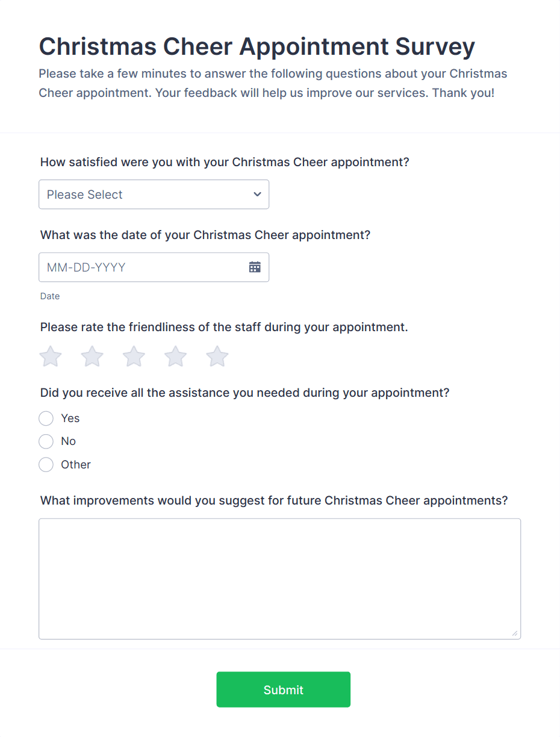
Task: Click the chevron on the satisfaction dropdown
Action: pyautogui.click(x=257, y=194)
